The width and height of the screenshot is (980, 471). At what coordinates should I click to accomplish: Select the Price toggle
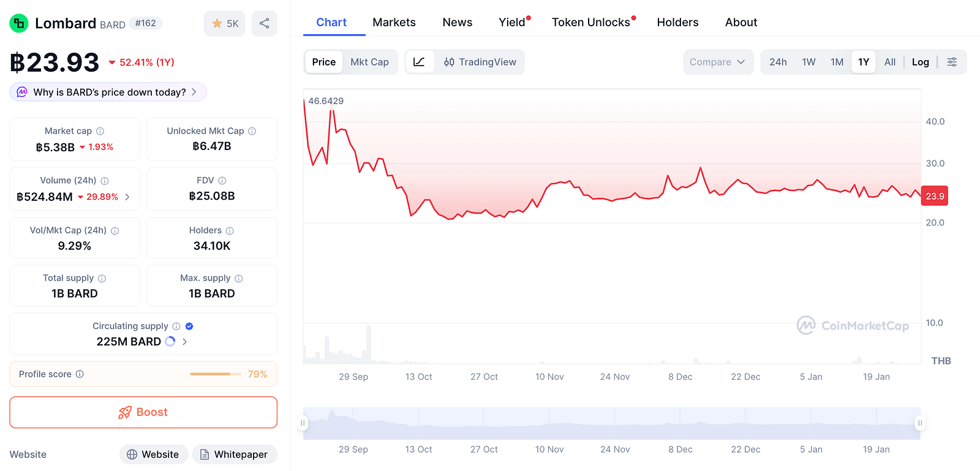[324, 62]
